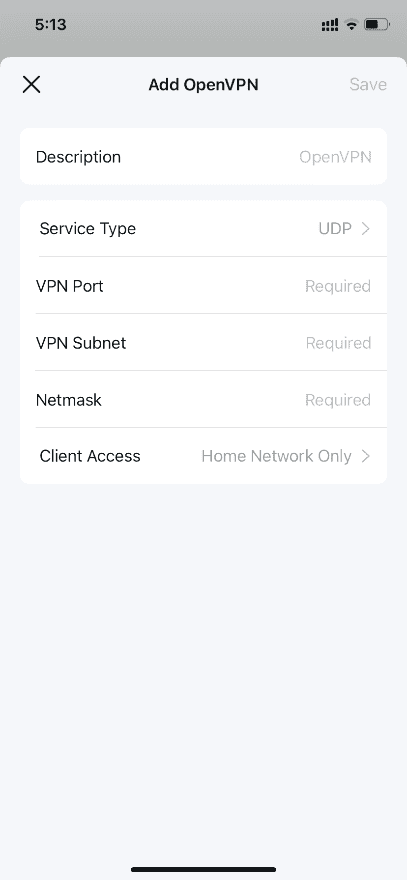Tap the VPN Subnet label

[81, 343]
